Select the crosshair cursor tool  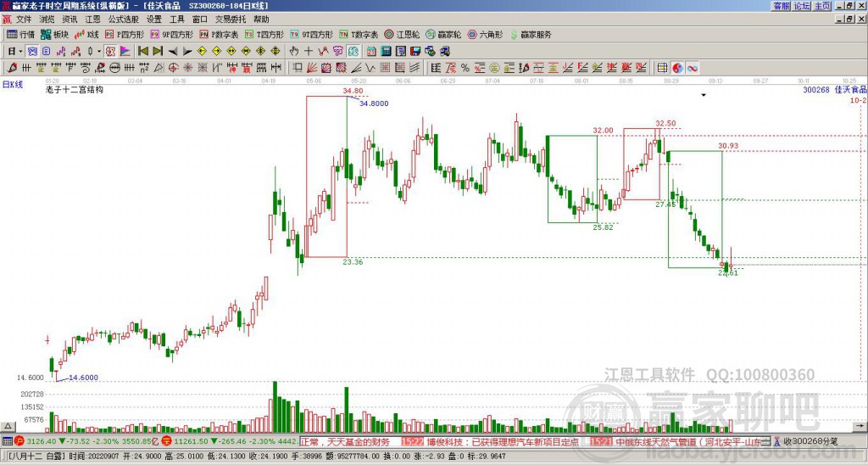pos(309,52)
